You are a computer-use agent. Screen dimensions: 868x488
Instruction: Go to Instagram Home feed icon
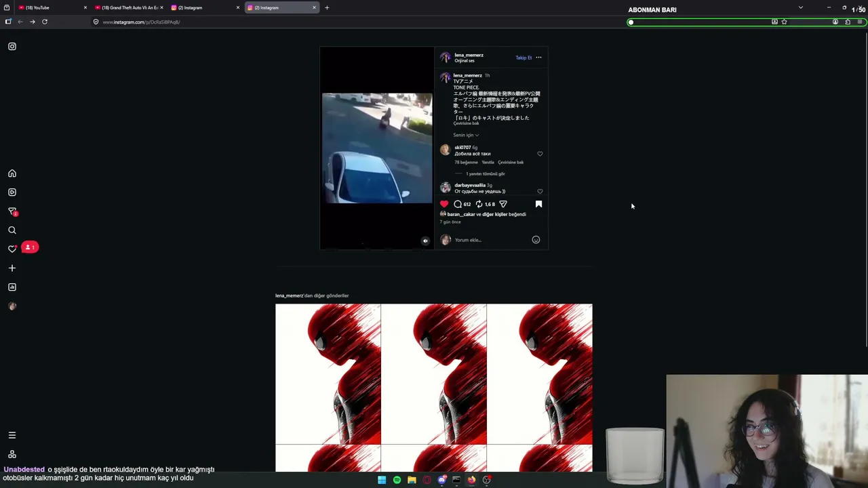click(x=12, y=174)
